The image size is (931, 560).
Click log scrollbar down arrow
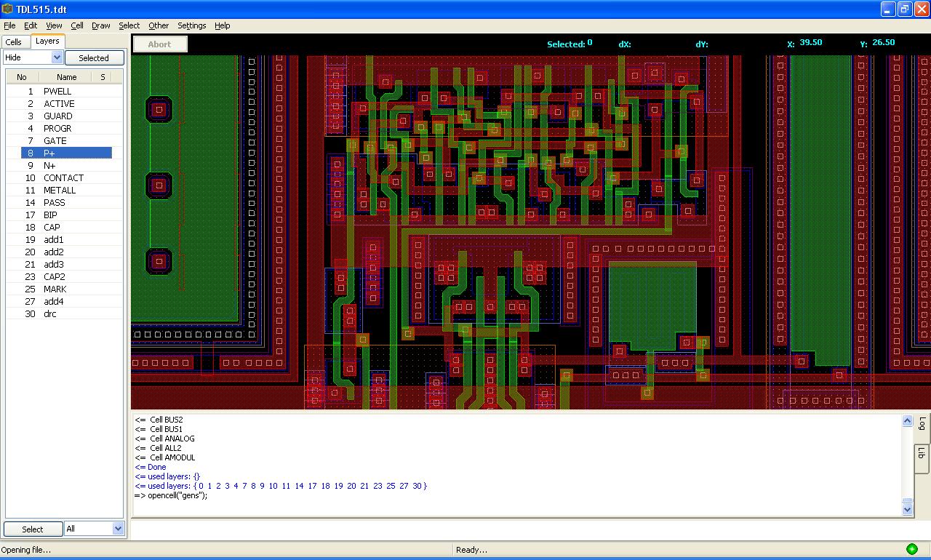(907, 509)
